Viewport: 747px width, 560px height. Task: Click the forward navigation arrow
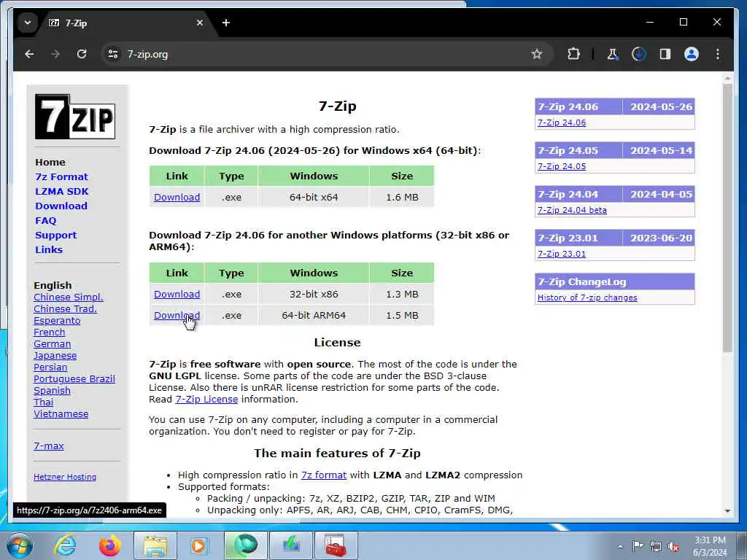[x=55, y=54]
